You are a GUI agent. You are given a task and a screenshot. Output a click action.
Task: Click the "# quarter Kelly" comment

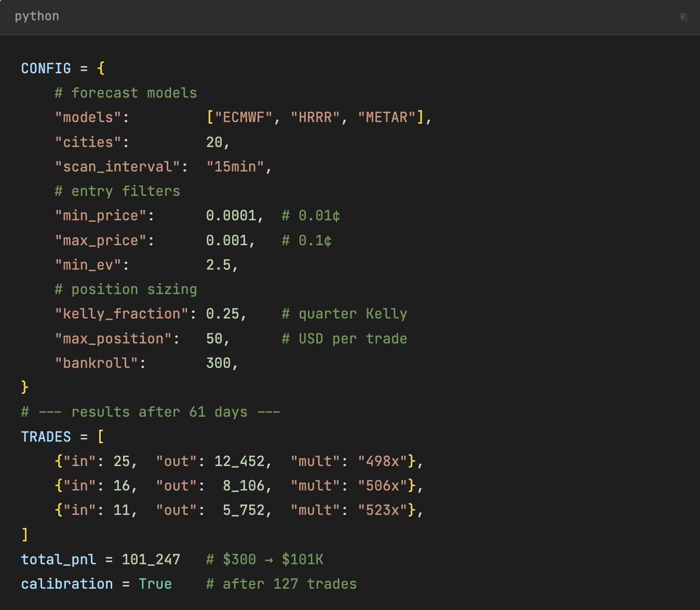tap(345, 314)
